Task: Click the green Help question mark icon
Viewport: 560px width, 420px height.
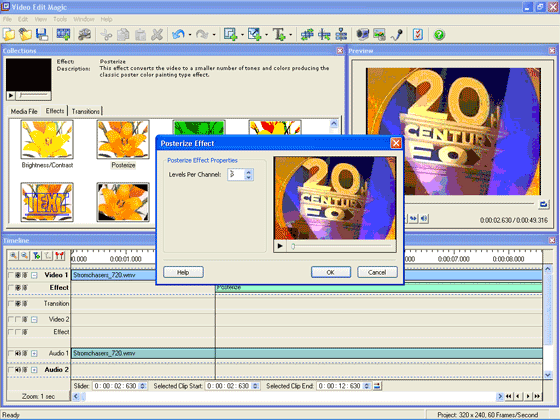Action: click(x=439, y=35)
